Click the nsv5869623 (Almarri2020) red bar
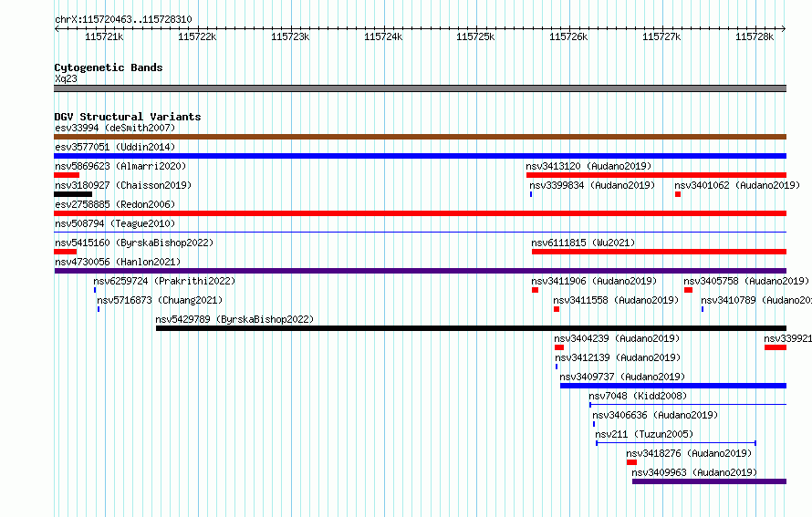Screen dimensions: 812x517 [x=67, y=175]
